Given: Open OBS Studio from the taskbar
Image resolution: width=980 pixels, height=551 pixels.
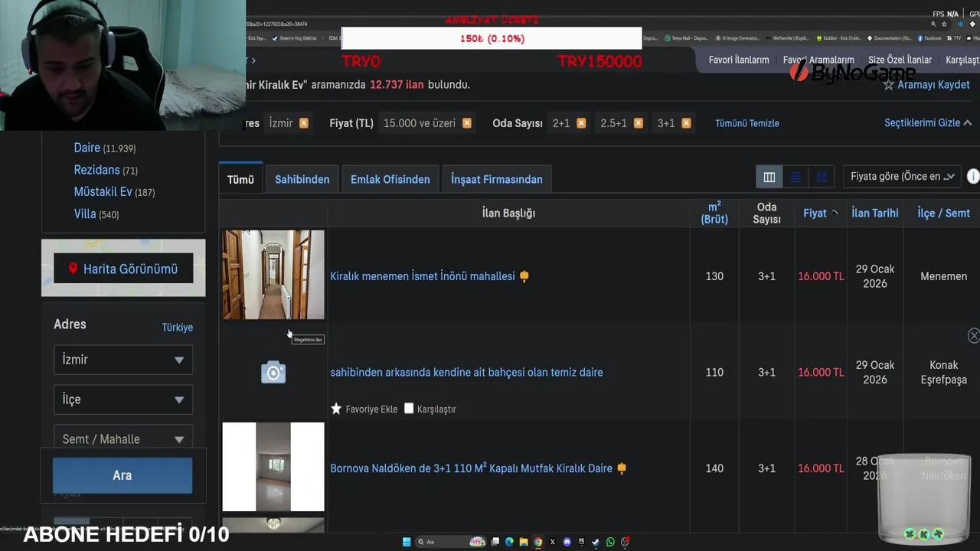Looking at the screenshot, I should coord(625,542).
